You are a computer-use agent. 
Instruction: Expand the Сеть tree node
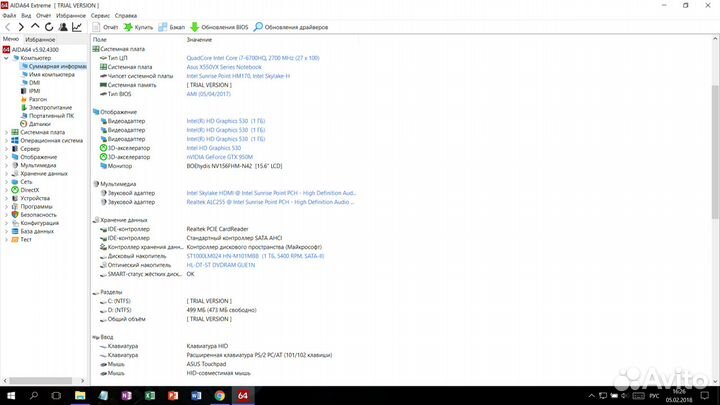click(6, 182)
